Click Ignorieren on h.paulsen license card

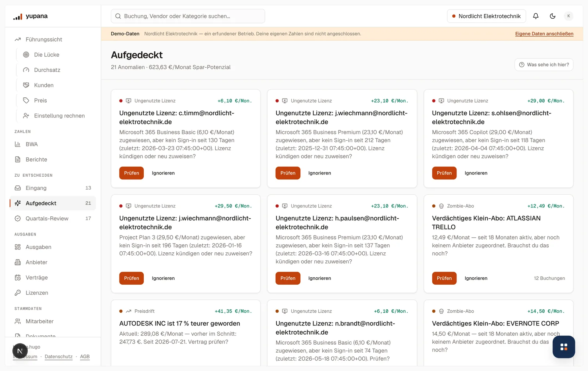[320, 278]
